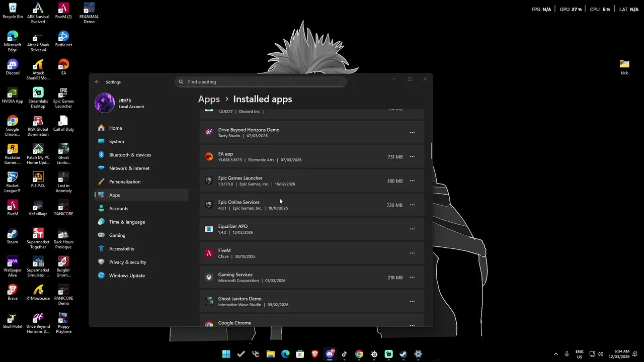
Task: Go back using the Settings back arrow
Action: [x=97, y=82]
